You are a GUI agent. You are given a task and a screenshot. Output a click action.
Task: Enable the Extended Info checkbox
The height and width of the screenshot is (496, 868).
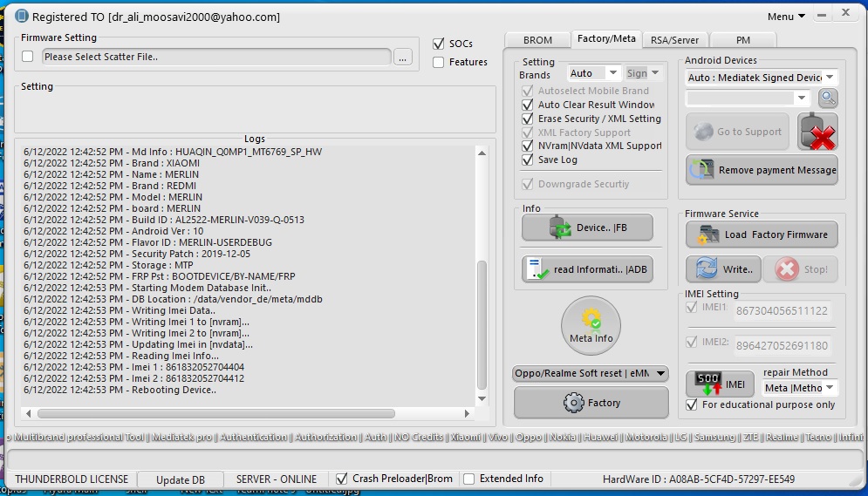click(468, 479)
